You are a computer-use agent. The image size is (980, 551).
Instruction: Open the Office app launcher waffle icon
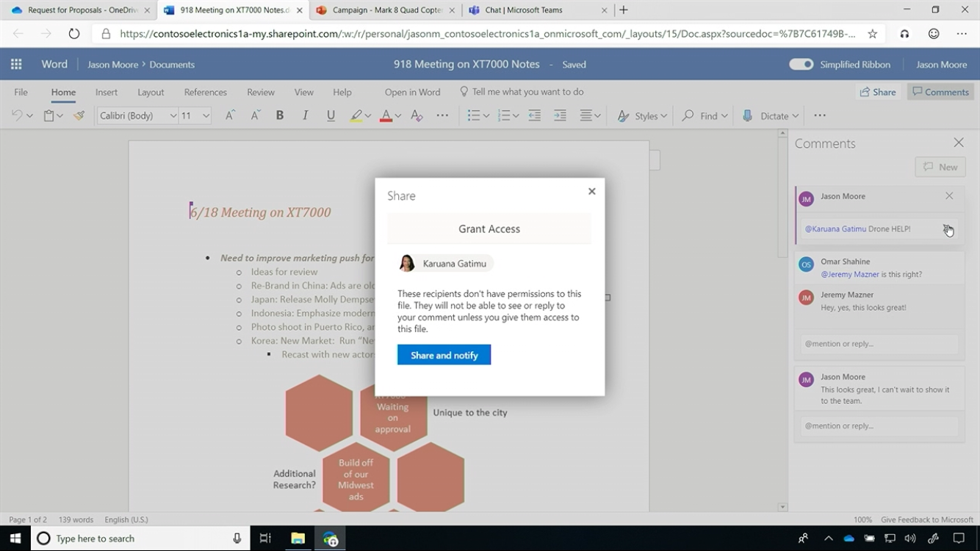[x=16, y=65]
